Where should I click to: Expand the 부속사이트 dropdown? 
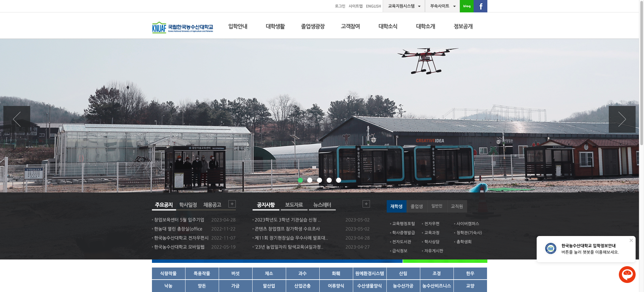[x=442, y=6]
